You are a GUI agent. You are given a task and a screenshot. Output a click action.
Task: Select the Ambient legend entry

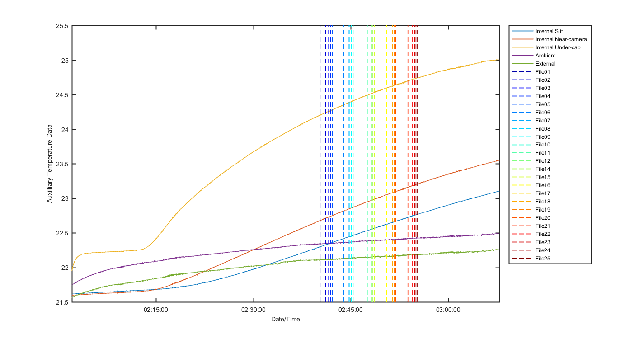click(x=545, y=56)
